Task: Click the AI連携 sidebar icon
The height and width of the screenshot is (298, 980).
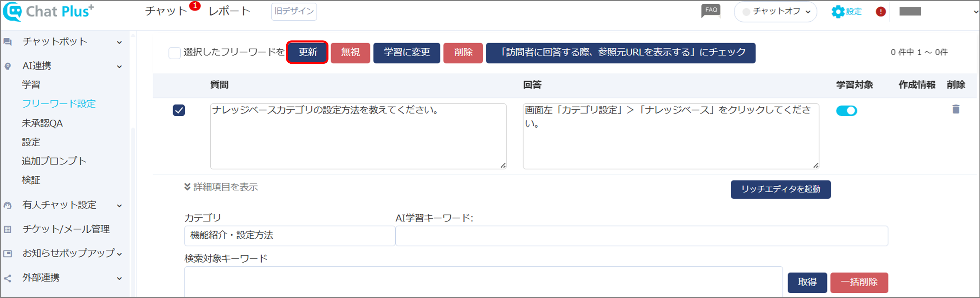Action: coord(8,66)
